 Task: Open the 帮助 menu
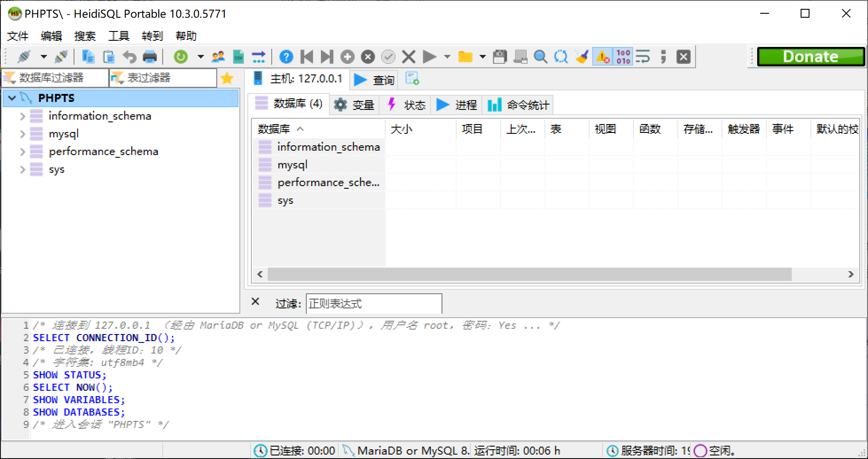point(186,36)
